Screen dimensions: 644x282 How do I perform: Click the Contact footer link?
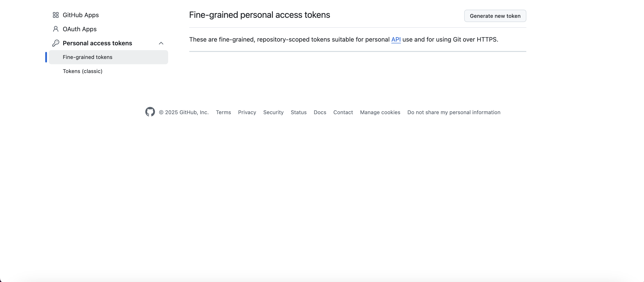343,112
